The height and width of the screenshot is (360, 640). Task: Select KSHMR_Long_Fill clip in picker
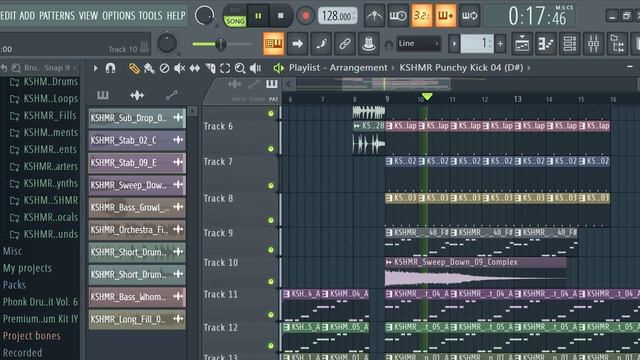coord(137,319)
